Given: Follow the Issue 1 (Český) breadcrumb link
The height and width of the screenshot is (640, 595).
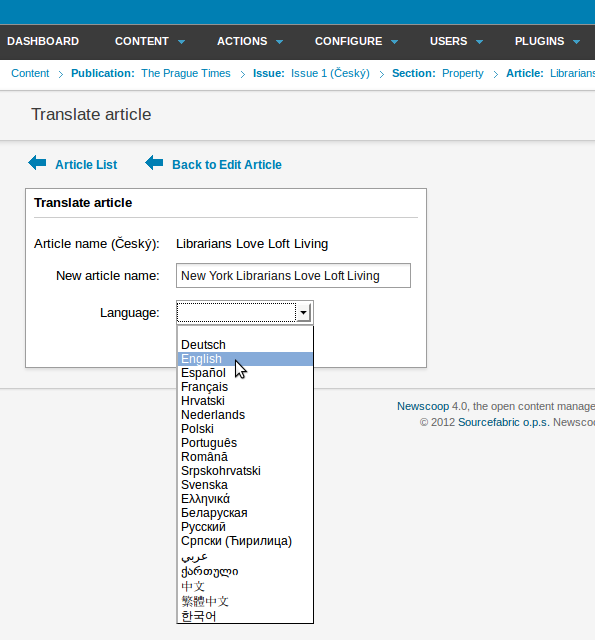Looking at the screenshot, I should point(330,73).
